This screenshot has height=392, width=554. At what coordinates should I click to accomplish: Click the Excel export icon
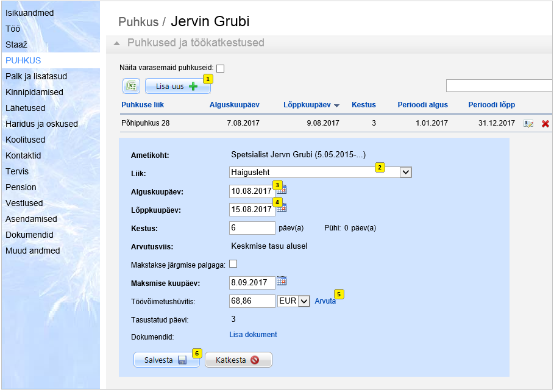tap(132, 86)
